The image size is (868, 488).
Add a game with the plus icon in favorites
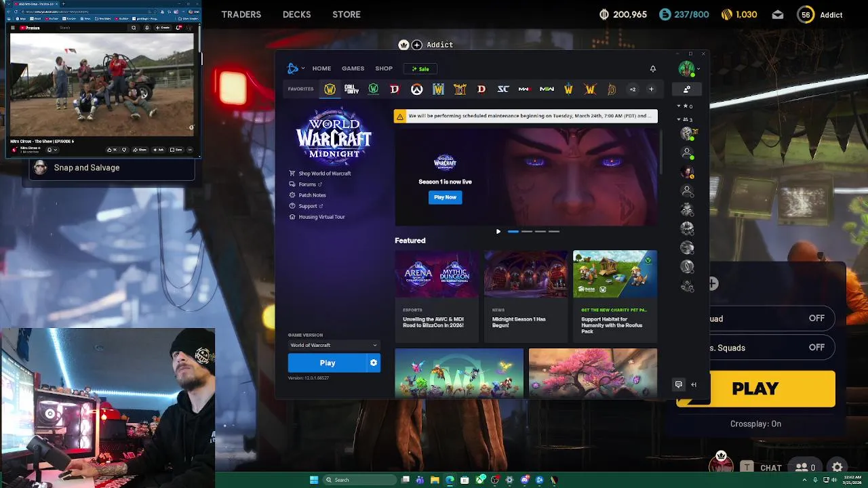click(651, 89)
